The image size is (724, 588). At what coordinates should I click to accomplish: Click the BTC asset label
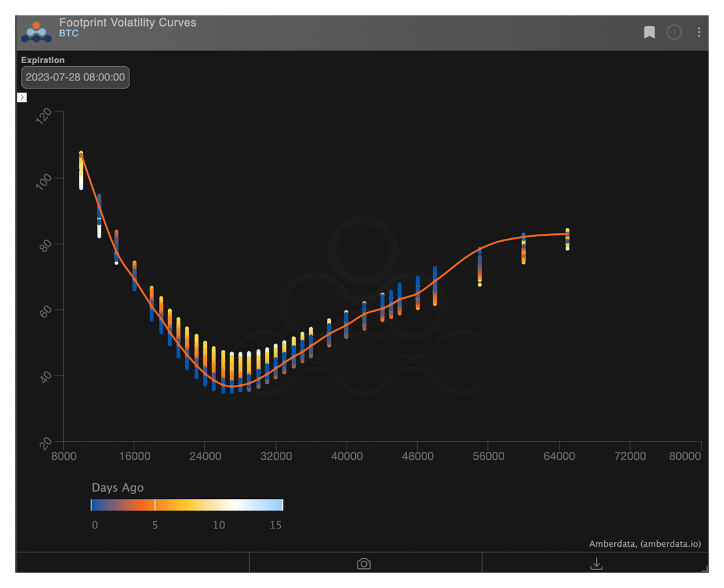click(67, 34)
